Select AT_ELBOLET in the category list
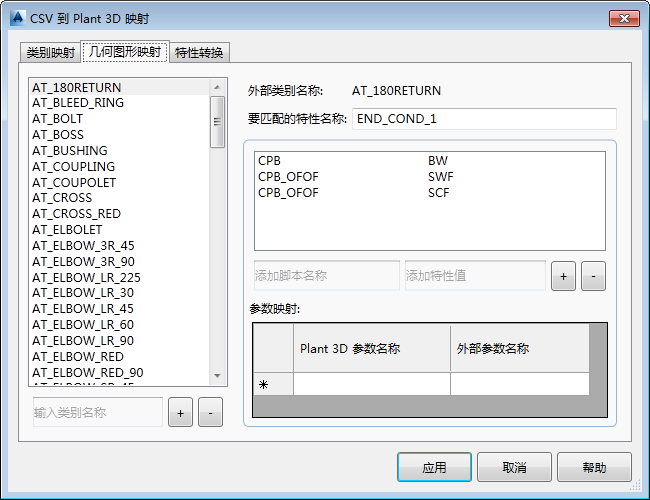The height and width of the screenshot is (500, 650). click(x=120, y=230)
